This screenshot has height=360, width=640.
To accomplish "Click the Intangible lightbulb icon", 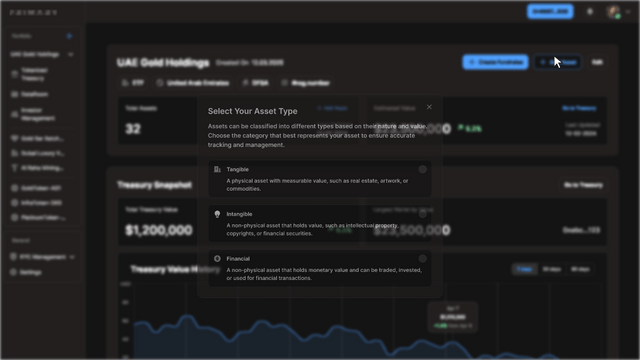I will point(217,214).
